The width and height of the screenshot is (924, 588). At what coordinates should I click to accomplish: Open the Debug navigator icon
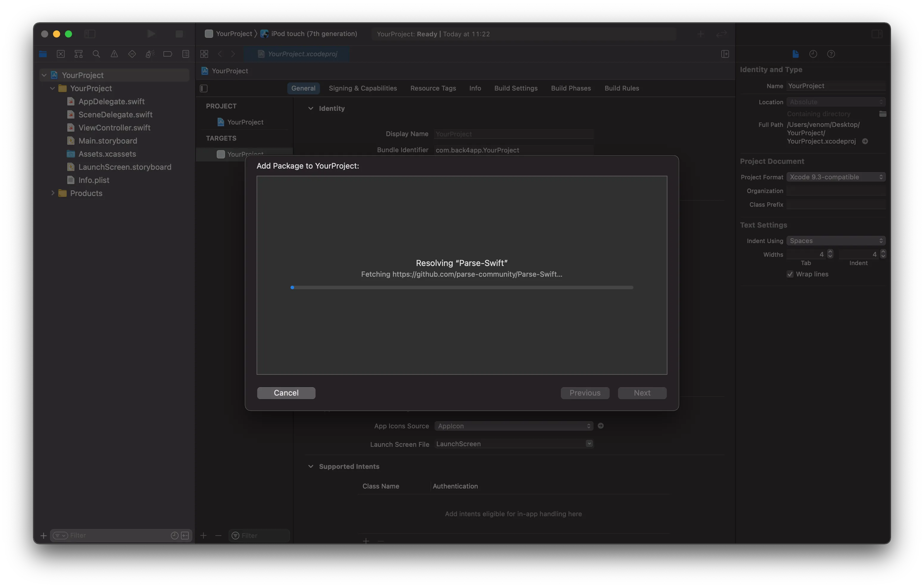(x=150, y=54)
